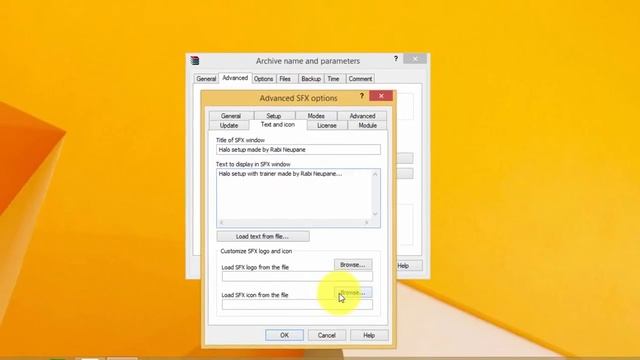
Task: Open the General tab in Advanced SFX options
Action: 231,116
